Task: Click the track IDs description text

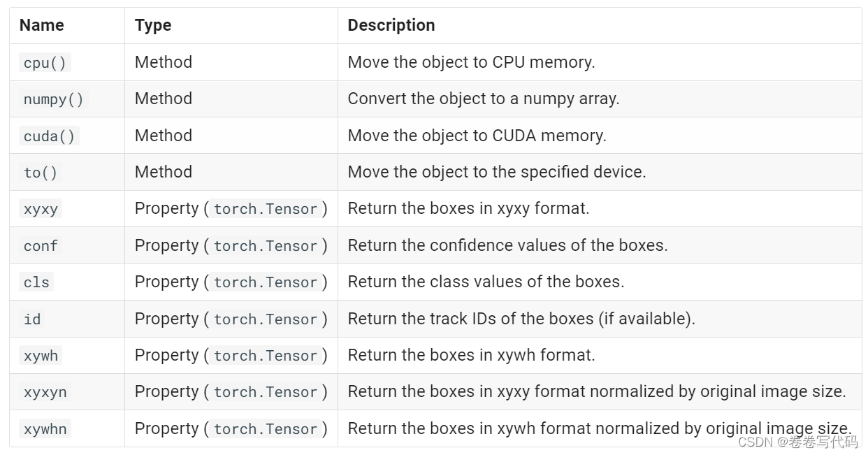Action: click(x=521, y=319)
